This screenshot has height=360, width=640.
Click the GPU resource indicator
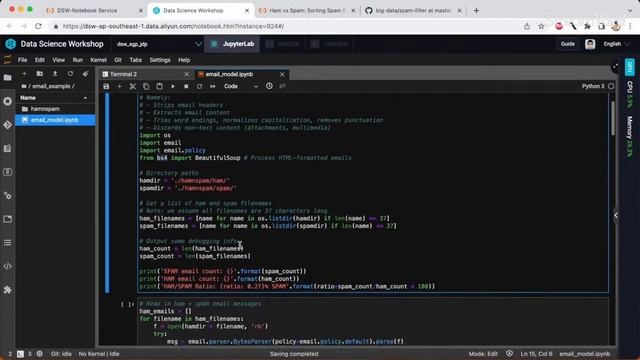pyautogui.click(x=629, y=67)
